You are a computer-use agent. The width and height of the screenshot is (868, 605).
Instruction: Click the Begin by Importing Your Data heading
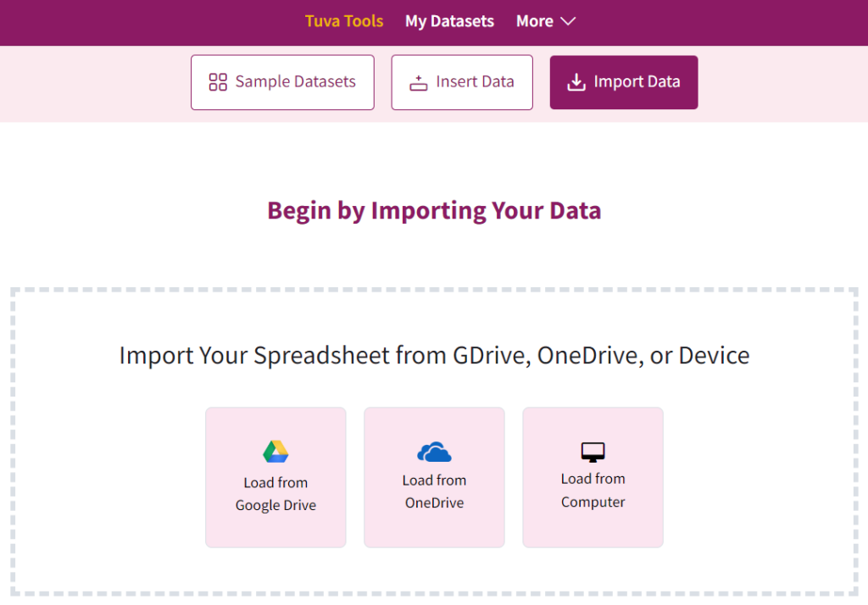click(x=434, y=211)
